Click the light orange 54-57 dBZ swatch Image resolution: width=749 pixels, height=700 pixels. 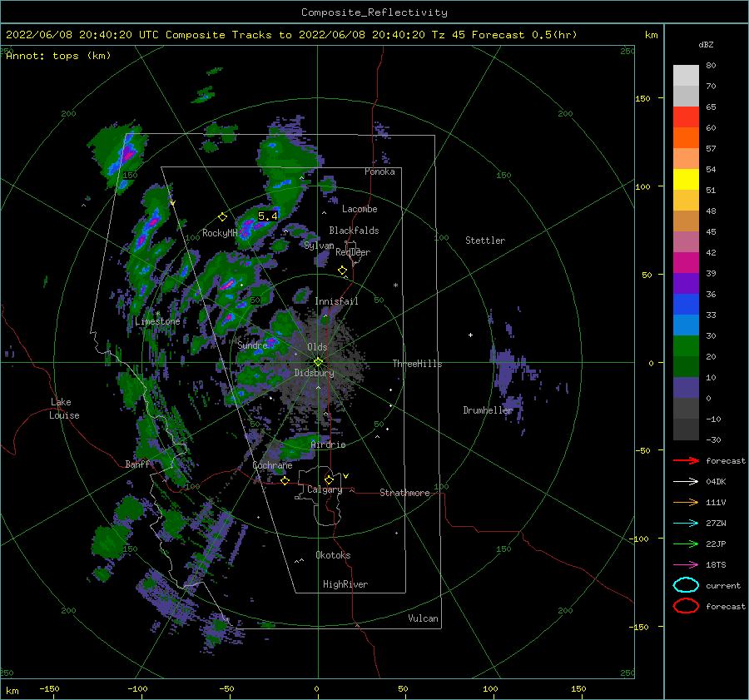point(686,159)
